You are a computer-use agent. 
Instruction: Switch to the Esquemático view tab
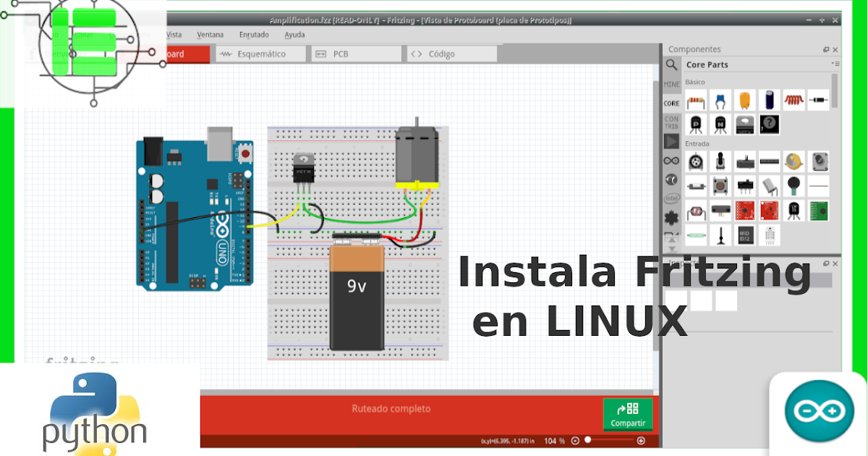coord(260,53)
